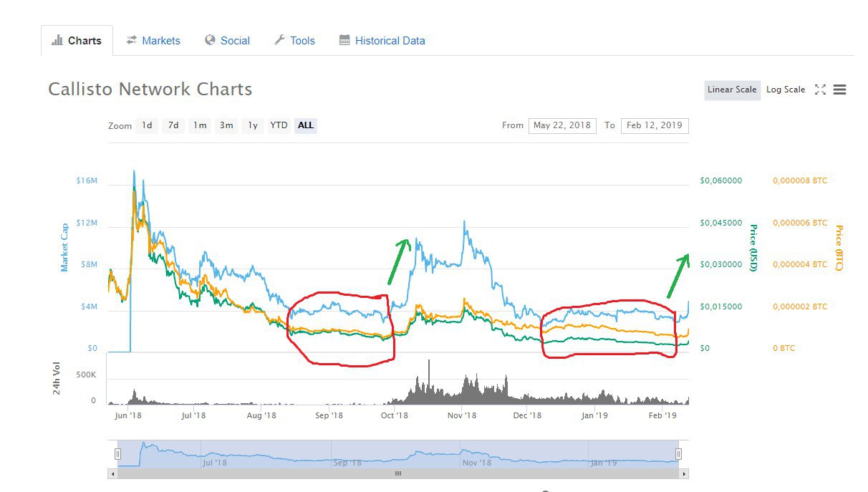The width and height of the screenshot is (868, 492).
Task: Click the calendar icon in the Historical Data tab
Action: click(x=344, y=40)
